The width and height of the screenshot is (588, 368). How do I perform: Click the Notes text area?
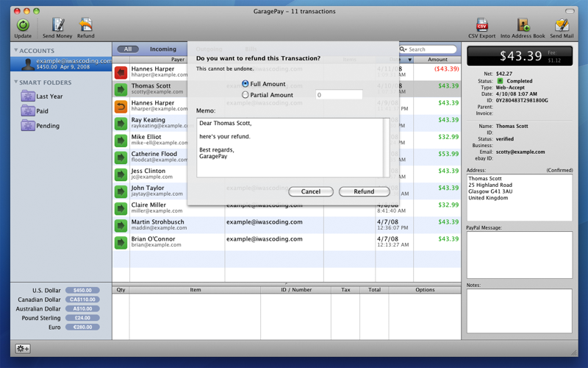[x=519, y=311]
